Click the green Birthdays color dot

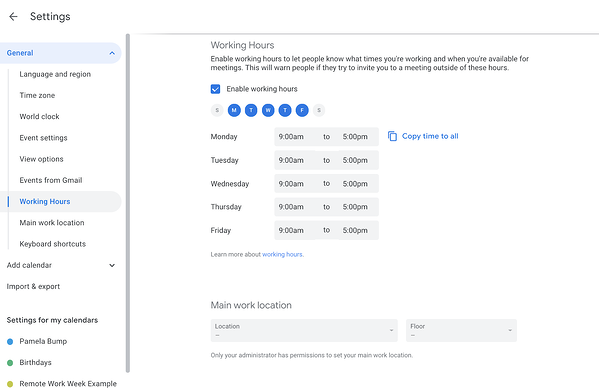[10, 362]
